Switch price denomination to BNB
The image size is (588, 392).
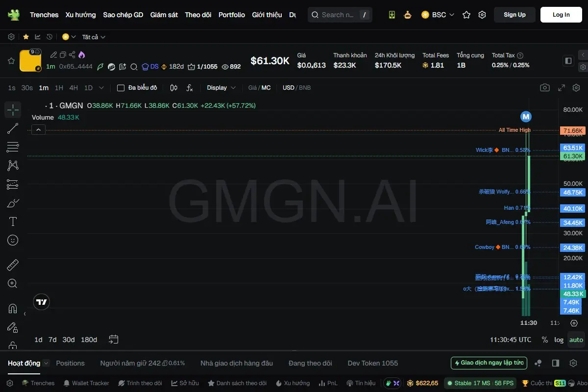(305, 88)
